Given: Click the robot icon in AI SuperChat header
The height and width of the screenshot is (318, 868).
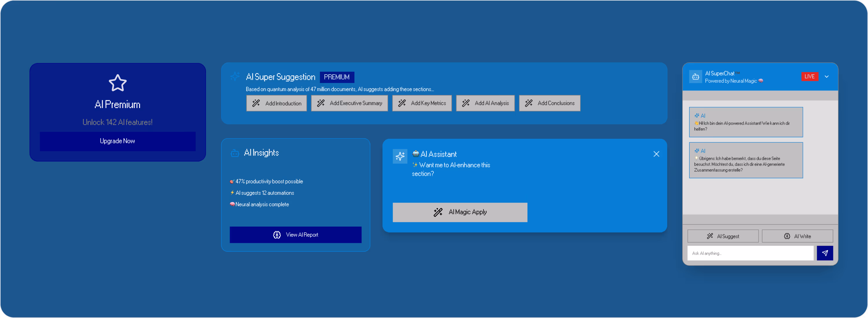Looking at the screenshot, I should 696,77.
